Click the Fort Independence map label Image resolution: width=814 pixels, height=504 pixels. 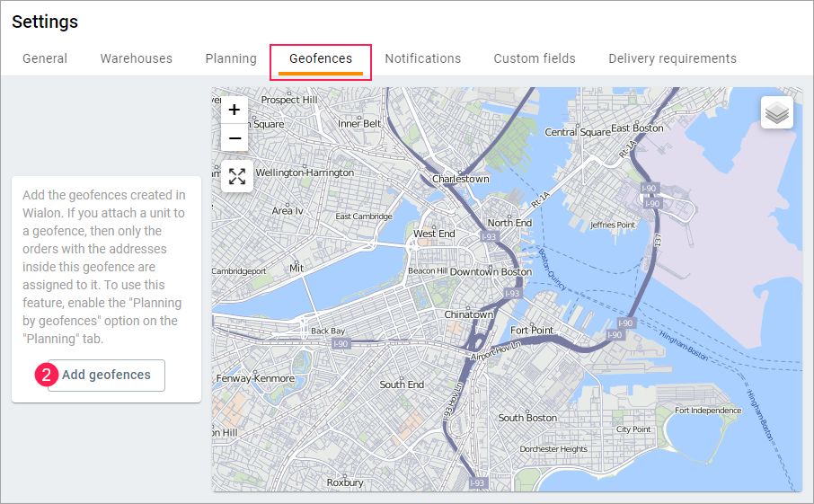(x=708, y=411)
